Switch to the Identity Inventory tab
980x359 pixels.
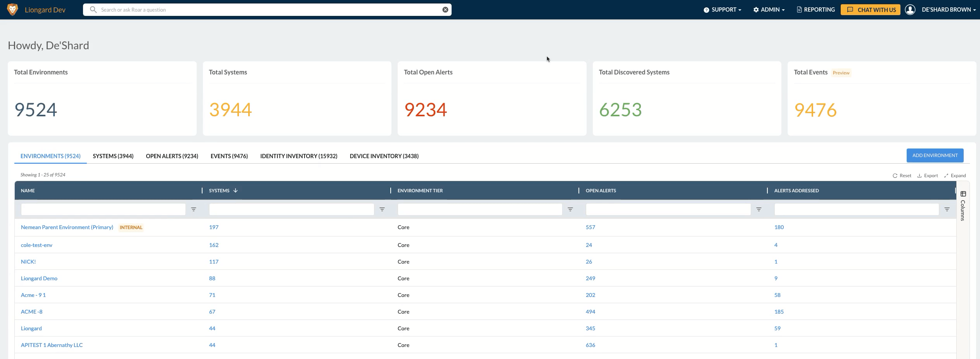(x=298, y=156)
